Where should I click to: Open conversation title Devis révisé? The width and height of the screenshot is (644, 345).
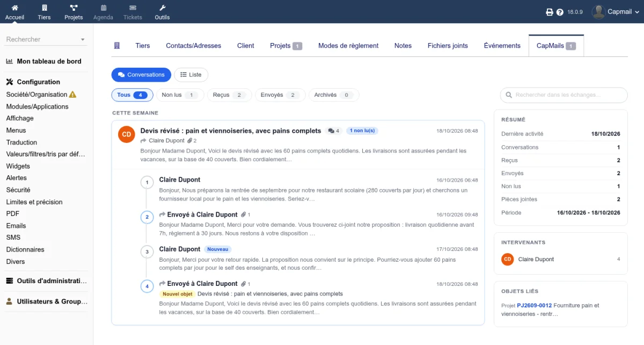click(231, 131)
